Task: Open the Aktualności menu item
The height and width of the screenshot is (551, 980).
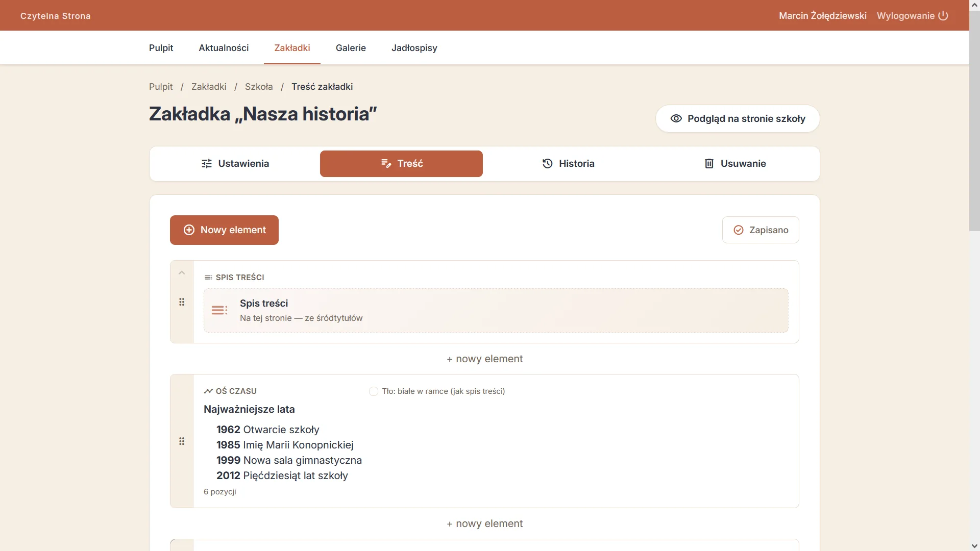Action: tap(224, 48)
